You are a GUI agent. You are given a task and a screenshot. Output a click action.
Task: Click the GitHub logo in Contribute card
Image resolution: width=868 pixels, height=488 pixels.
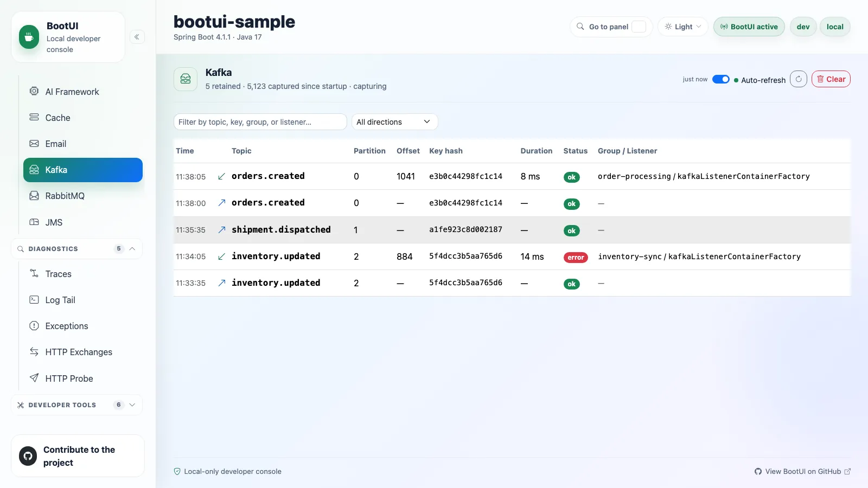coord(28,456)
